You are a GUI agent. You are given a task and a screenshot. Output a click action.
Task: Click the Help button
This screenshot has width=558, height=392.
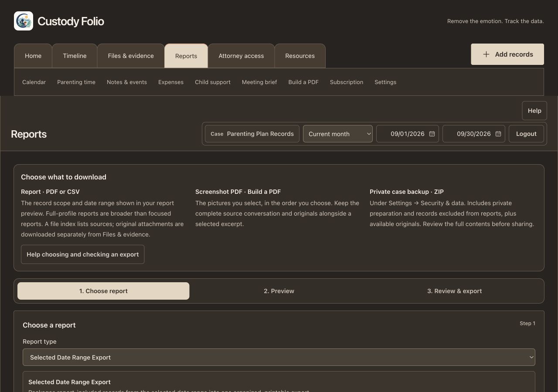point(534,111)
